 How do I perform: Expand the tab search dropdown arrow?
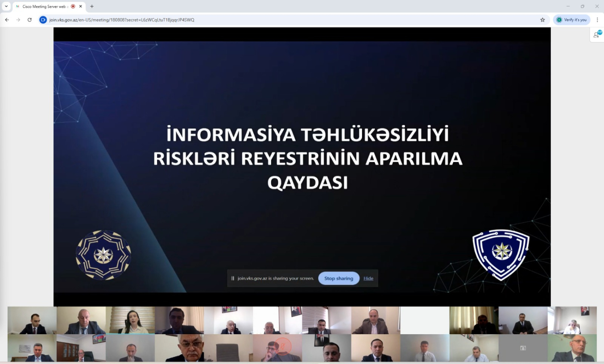tap(6, 6)
